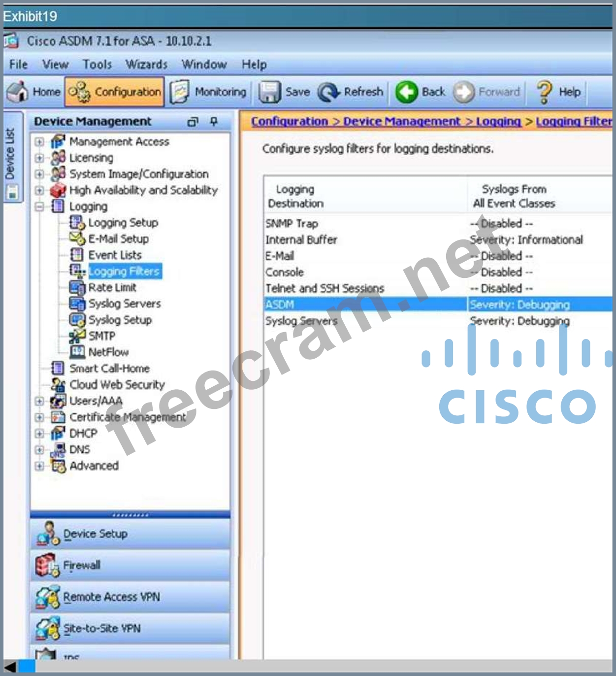616x676 pixels.
Task: Click the Home toolbar icon
Action: [x=18, y=92]
